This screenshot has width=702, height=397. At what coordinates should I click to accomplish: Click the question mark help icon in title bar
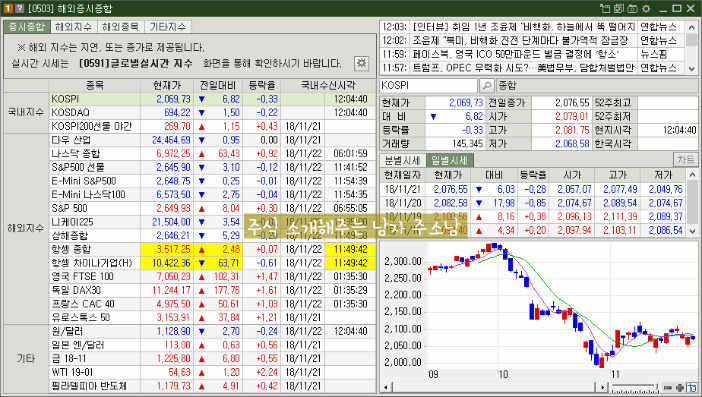coord(19,9)
